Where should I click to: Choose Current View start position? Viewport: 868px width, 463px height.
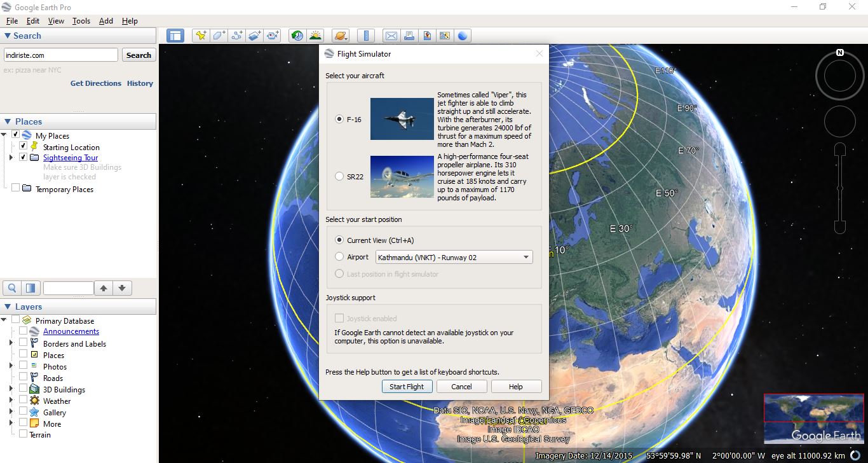[339, 240]
